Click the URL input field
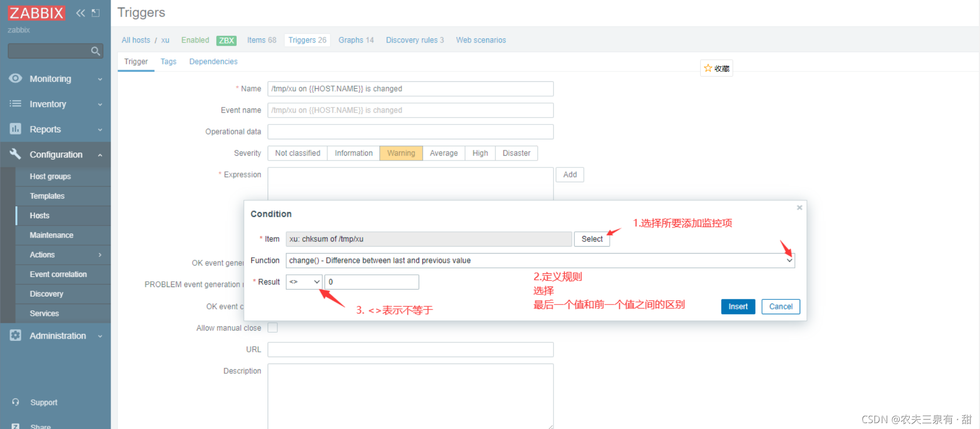The width and height of the screenshot is (980, 429). tap(410, 350)
